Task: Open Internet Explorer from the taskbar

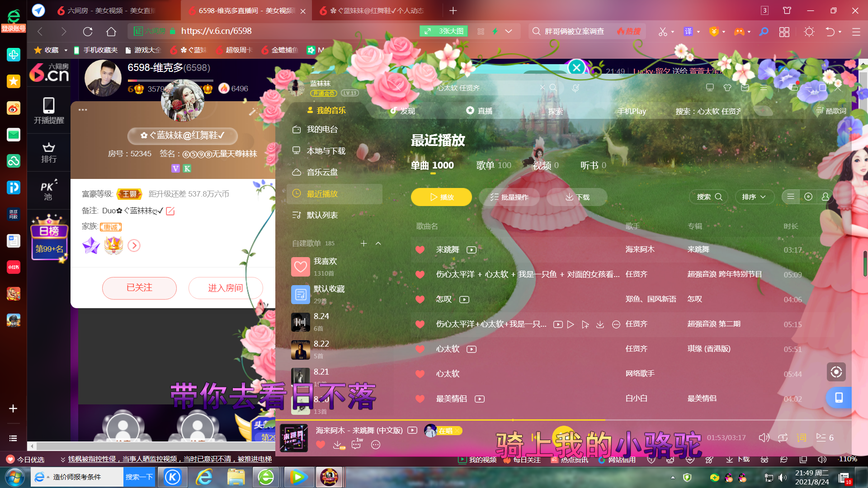Action: tap(204, 477)
